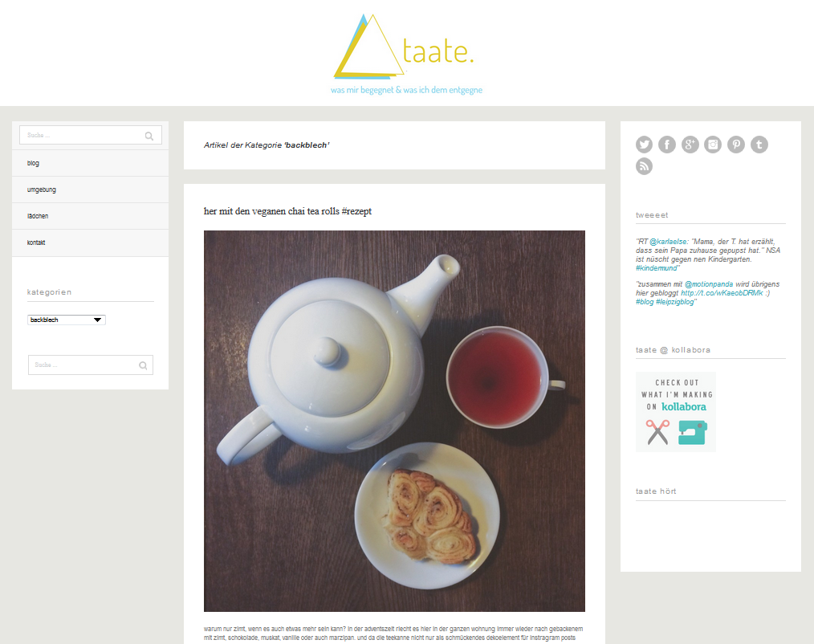Image resolution: width=814 pixels, height=644 pixels.
Task: Select the blog menu item
Action: pos(91,163)
